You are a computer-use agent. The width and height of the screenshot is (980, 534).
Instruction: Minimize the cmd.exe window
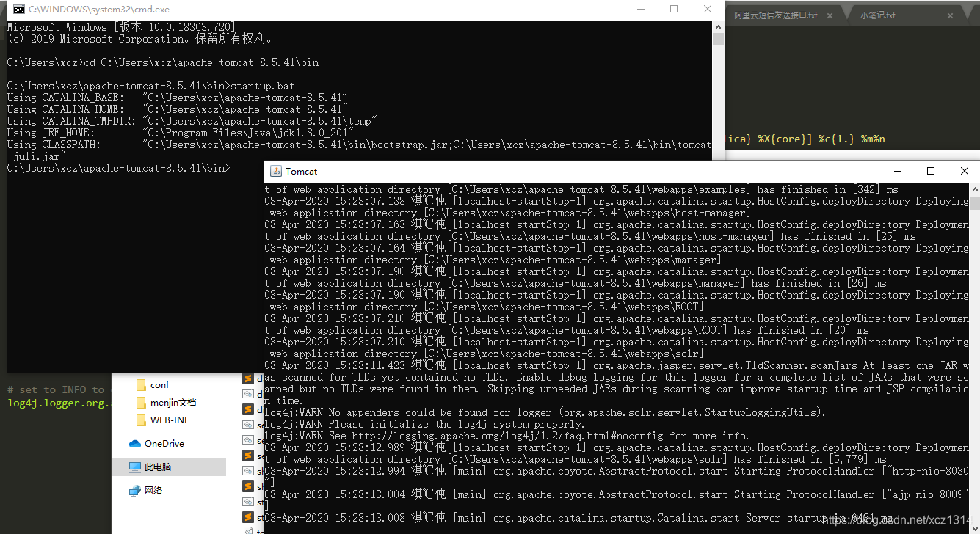coord(640,10)
